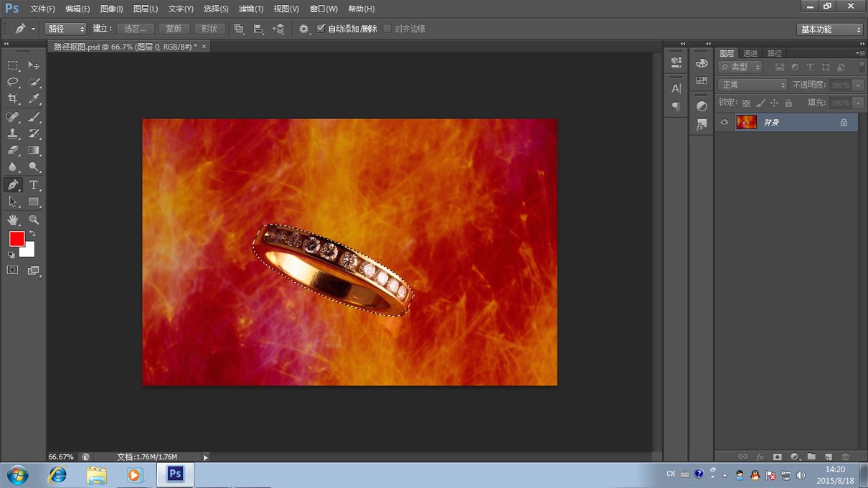
Task: Select the Lasso tool
Action: pos(13,82)
